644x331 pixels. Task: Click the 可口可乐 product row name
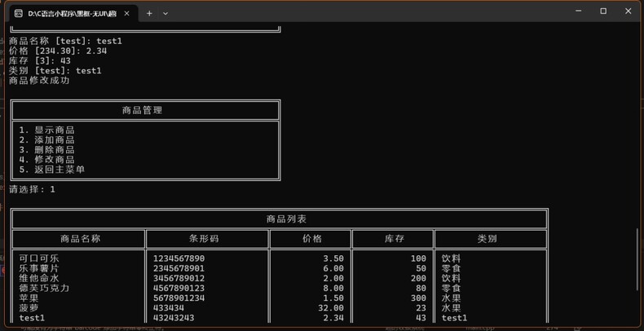click(x=39, y=258)
